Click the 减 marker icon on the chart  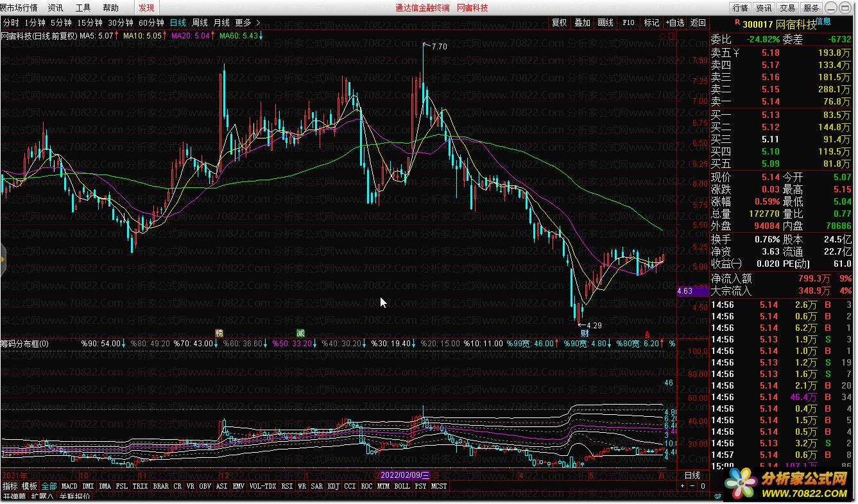tap(300, 333)
